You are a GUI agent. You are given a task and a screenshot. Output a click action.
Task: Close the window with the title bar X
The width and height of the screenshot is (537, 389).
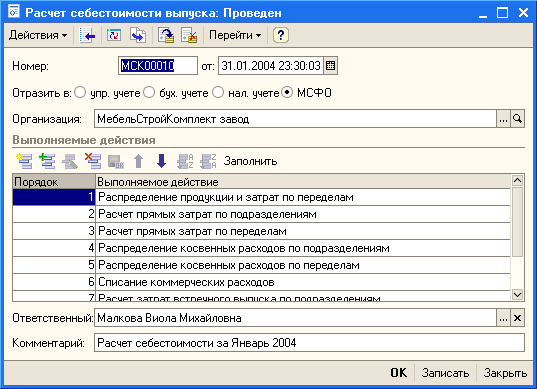click(523, 13)
